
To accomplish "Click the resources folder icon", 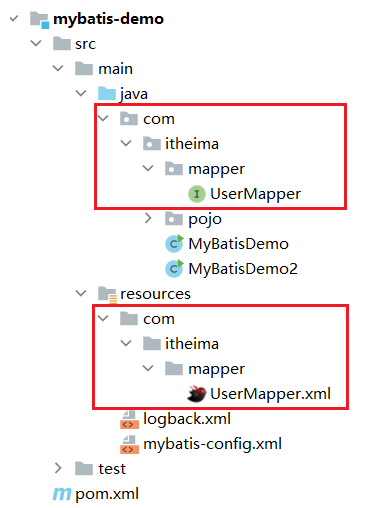I will click(x=107, y=295).
